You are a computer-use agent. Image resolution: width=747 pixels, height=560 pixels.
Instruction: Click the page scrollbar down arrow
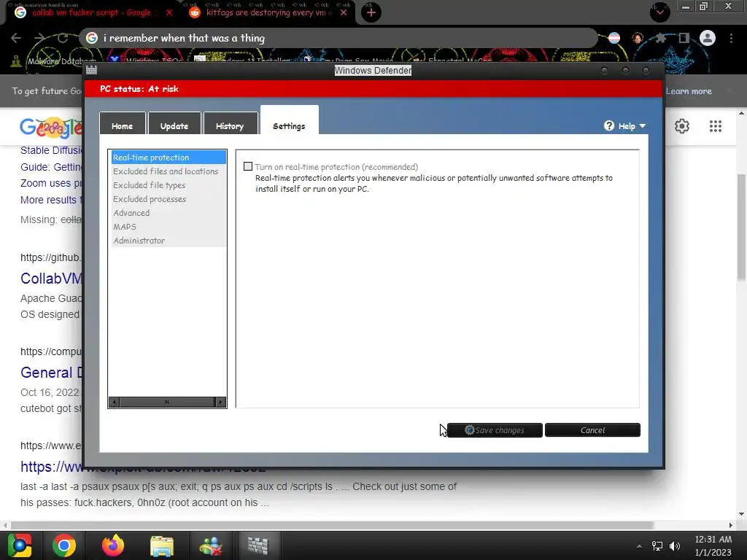pyautogui.click(x=741, y=514)
